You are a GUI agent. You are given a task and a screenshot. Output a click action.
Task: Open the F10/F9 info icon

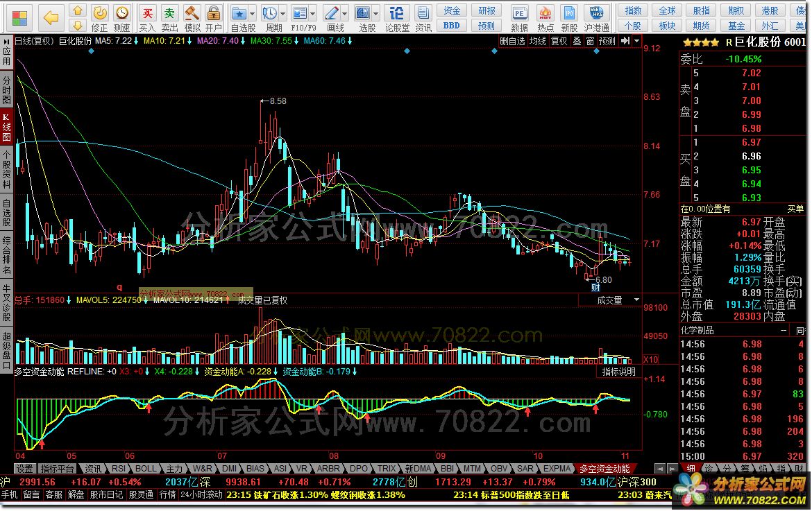pyautogui.click(x=299, y=13)
